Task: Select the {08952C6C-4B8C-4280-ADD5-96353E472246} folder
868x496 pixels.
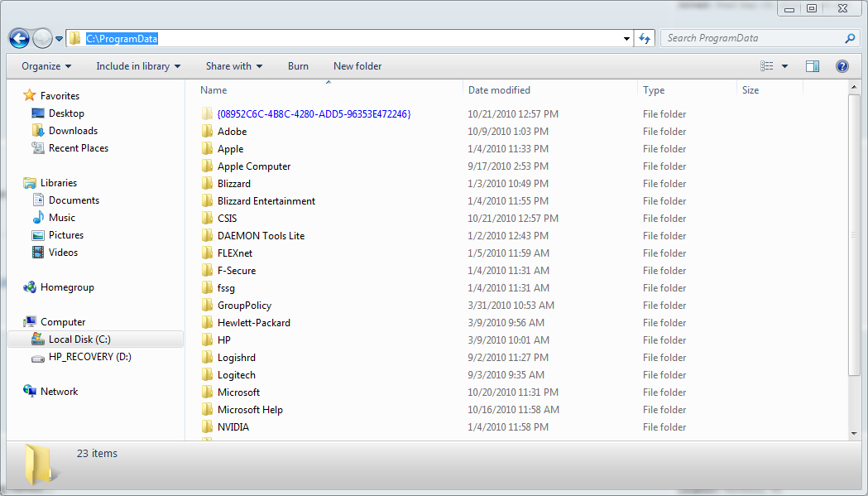Action: click(x=314, y=114)
